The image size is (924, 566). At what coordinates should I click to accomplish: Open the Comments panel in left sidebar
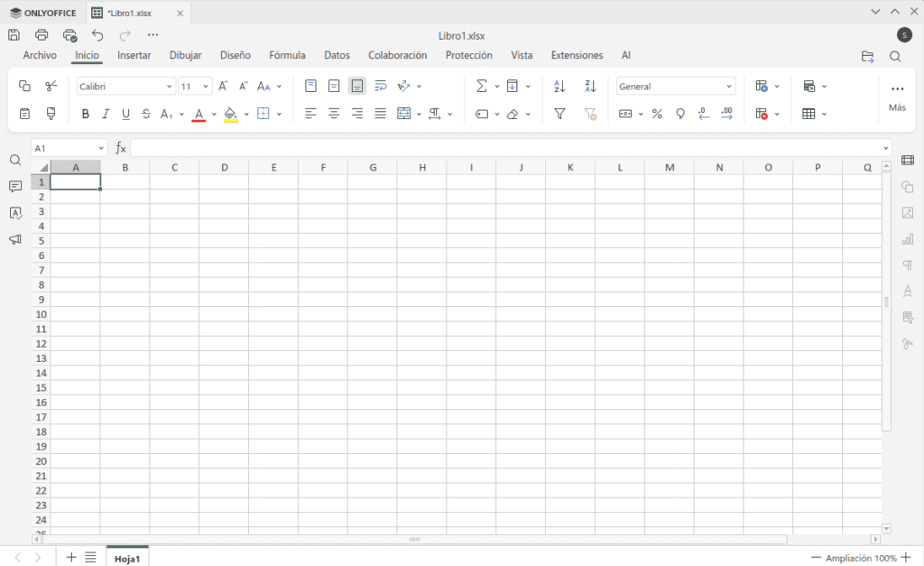15,187
